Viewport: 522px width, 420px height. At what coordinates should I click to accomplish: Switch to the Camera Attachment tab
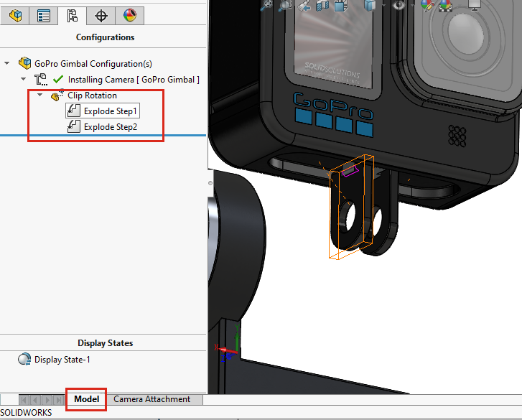[152, 399]
